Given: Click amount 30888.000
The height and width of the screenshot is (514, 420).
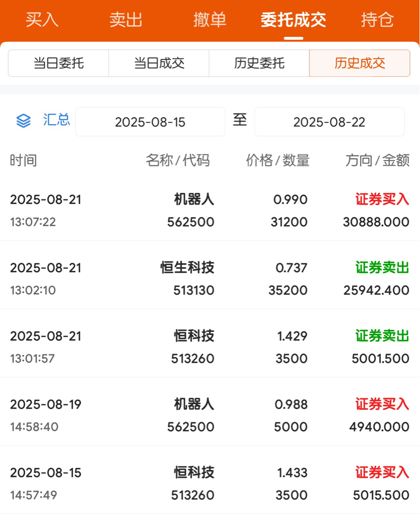Looking at the screenshot, I should click(376, 222).
